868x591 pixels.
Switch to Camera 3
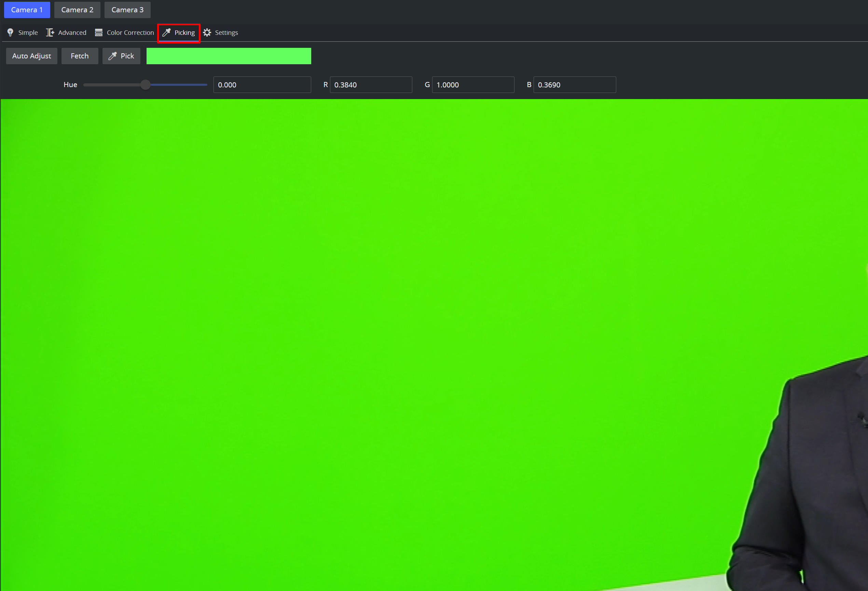[127, 10]
